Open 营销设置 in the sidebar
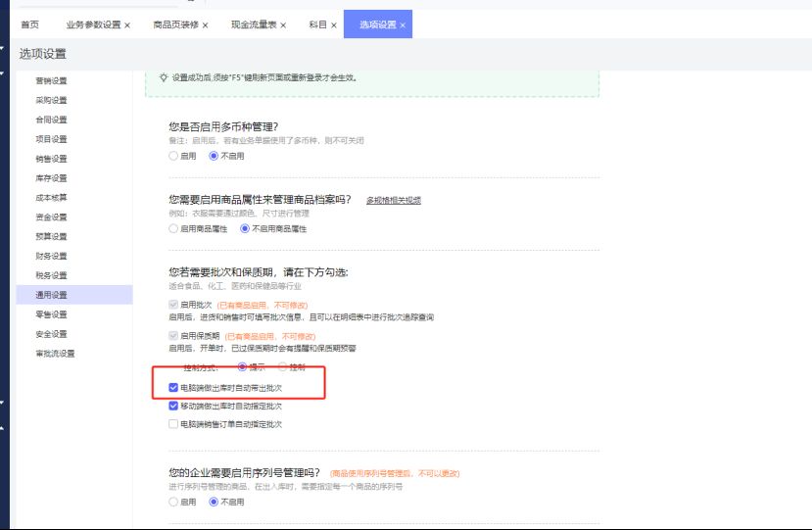This screenshot has height=530, width=812. click(x=51, y=80)
